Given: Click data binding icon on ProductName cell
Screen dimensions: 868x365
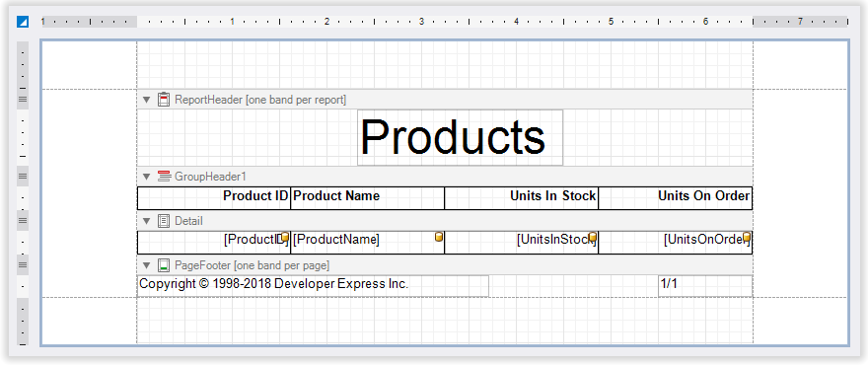Looking at the screenshot, I should pyautogui.click(x=438, y=237).
